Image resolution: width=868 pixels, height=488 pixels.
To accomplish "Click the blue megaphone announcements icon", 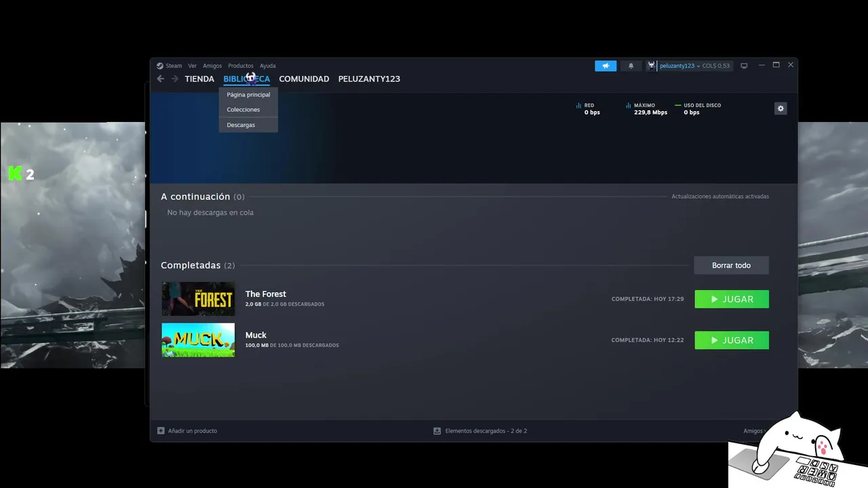I will 606,66.
